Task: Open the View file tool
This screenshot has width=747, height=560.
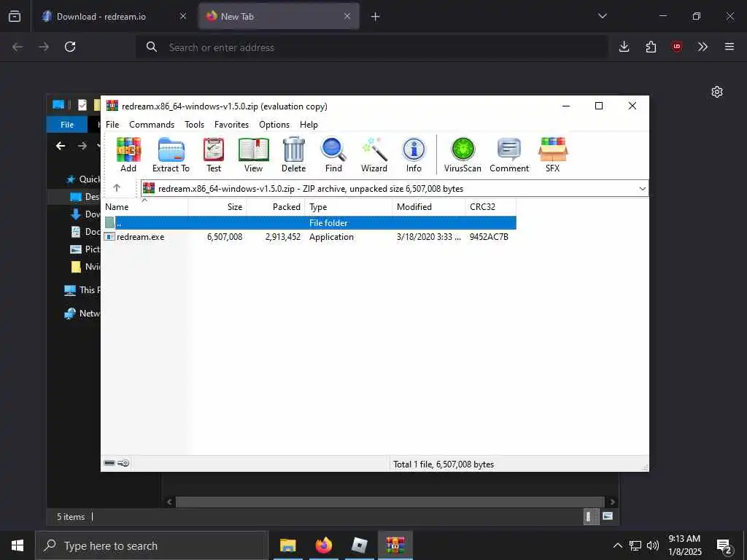Action: pos(253,155)
